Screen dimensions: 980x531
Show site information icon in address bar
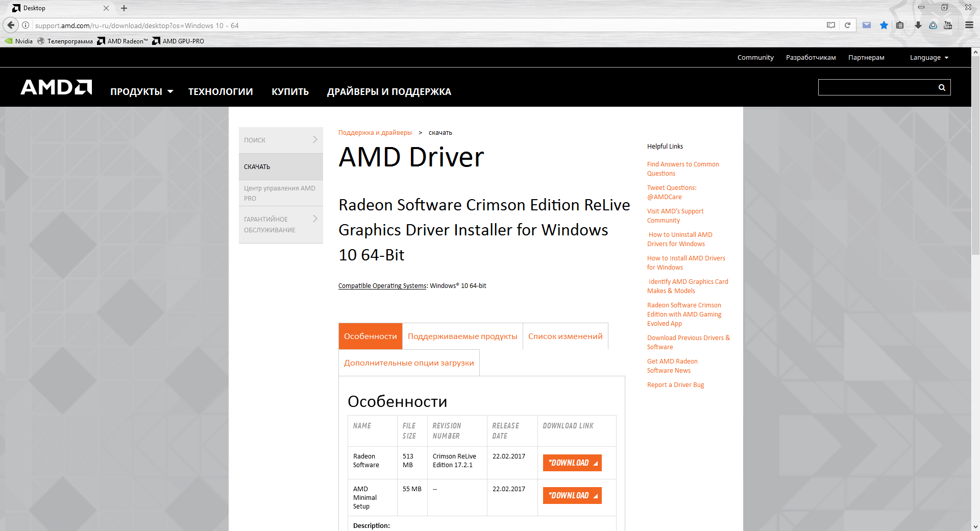tap(26, 25)
